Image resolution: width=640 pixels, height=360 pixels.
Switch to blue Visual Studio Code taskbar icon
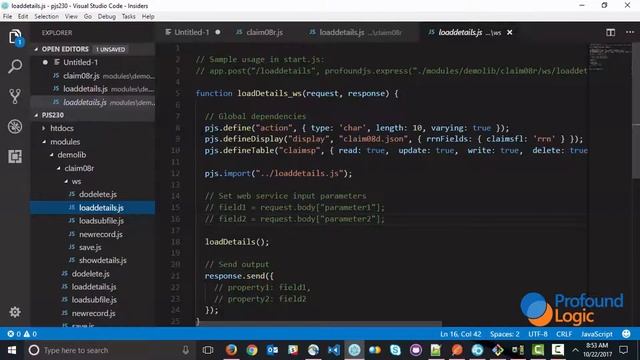click(334, 350)
